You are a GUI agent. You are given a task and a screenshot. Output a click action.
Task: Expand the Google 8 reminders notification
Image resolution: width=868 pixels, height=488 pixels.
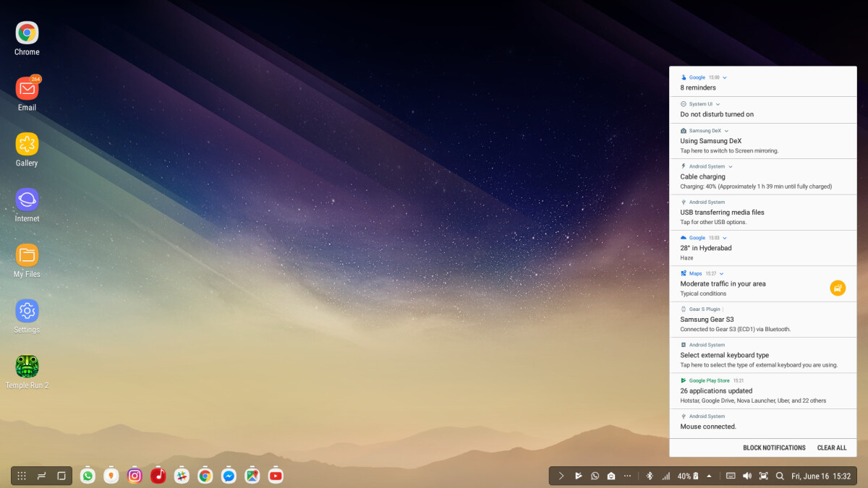coord(726,77)
